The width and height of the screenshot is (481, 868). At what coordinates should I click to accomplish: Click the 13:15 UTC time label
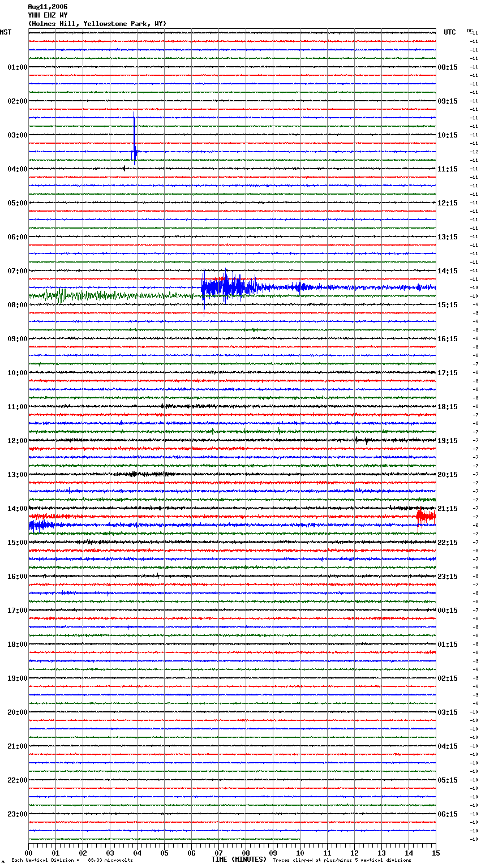[448, 237]
